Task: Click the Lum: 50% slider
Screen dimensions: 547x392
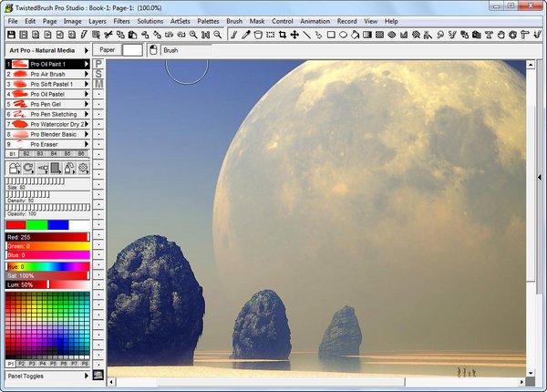Action: [47, 285]
